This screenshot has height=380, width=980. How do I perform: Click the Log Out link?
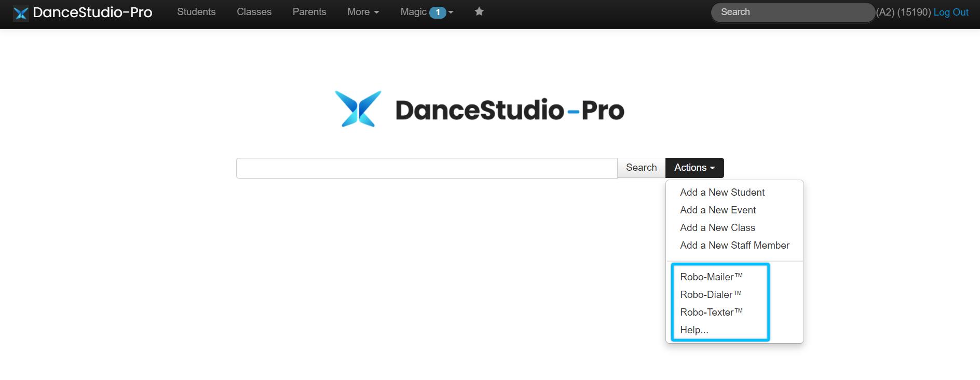point(951,12)
